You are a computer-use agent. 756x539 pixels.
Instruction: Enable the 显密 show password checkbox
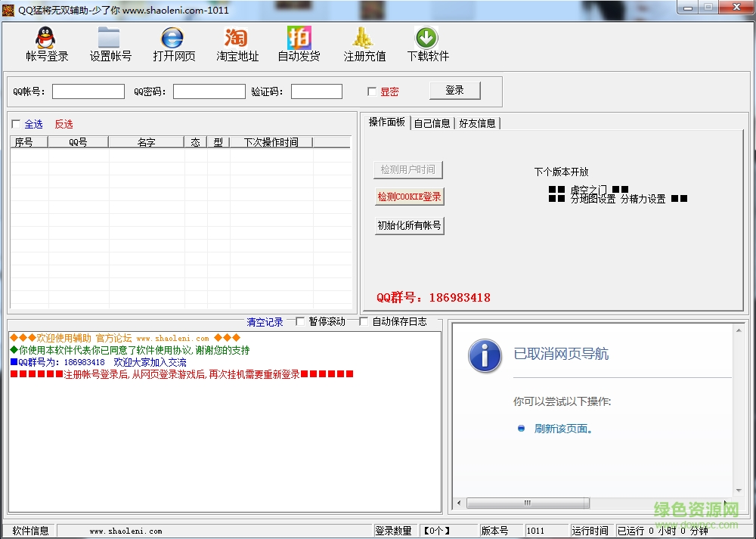click(371, 91)
